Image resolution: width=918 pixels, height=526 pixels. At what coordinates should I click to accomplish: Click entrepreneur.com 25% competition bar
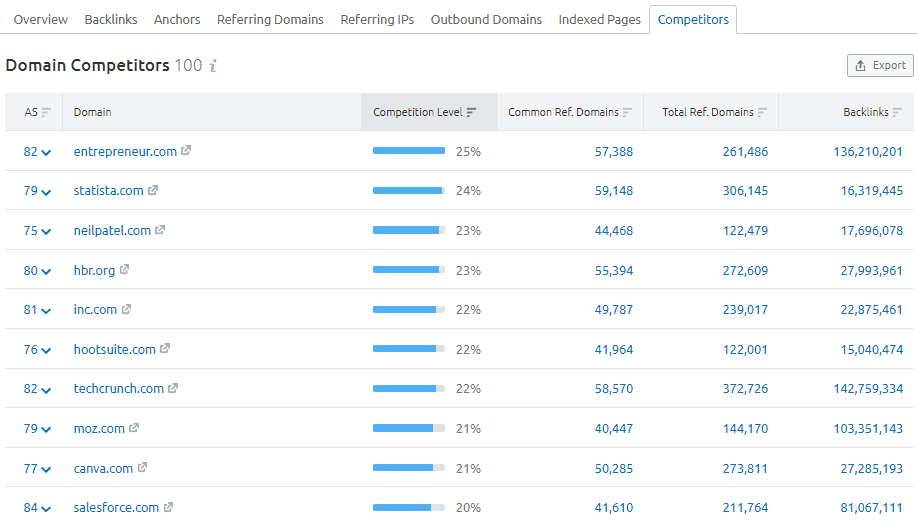(409, 151)
